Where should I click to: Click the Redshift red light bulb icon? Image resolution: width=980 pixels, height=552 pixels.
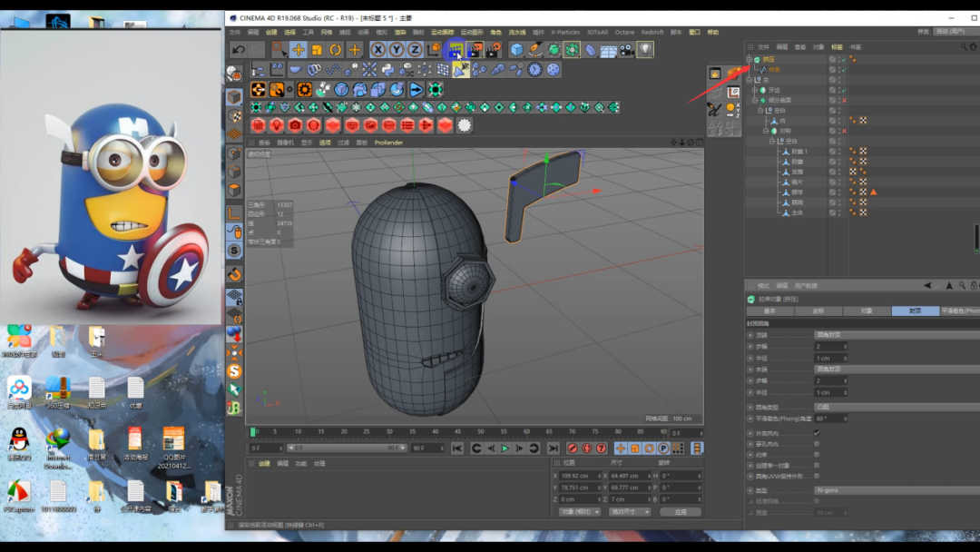click(276, 125)
